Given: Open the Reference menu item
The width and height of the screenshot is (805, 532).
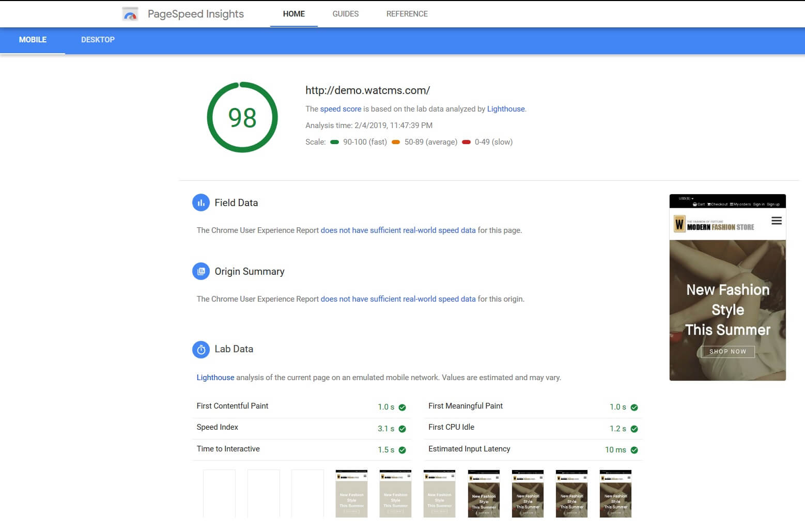Looking at the screenshot, I should pos(407,14).
